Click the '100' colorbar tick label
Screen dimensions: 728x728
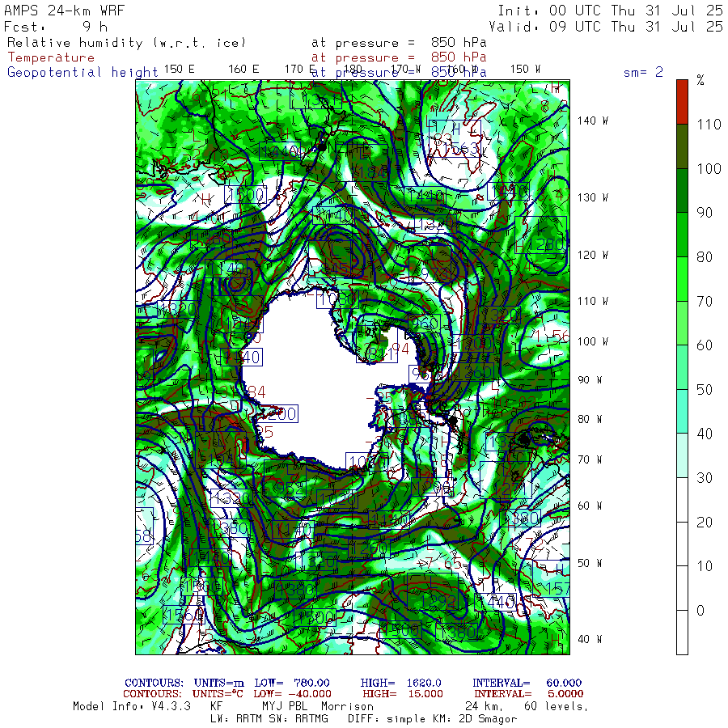tap(709, 168)
